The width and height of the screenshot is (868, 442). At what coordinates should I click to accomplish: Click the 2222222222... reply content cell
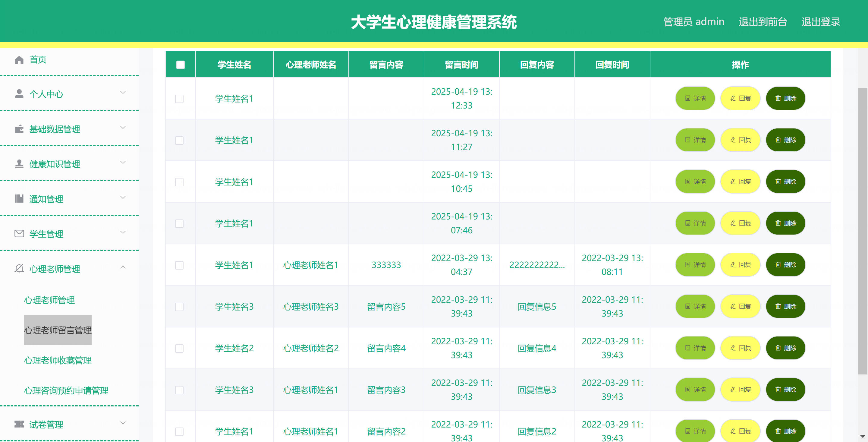(537, 265)
